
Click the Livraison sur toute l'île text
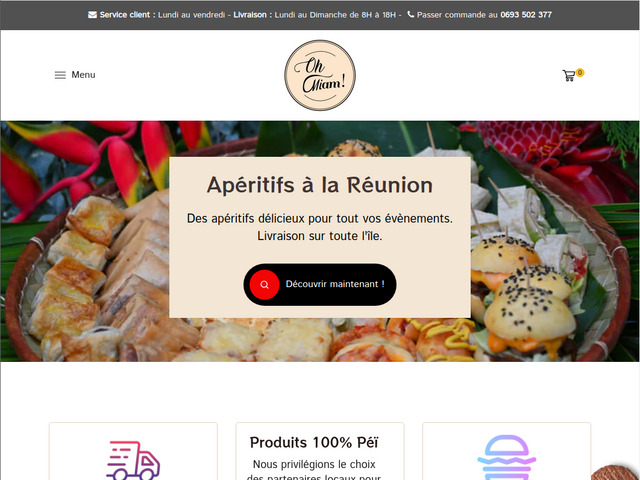[320, 236]
